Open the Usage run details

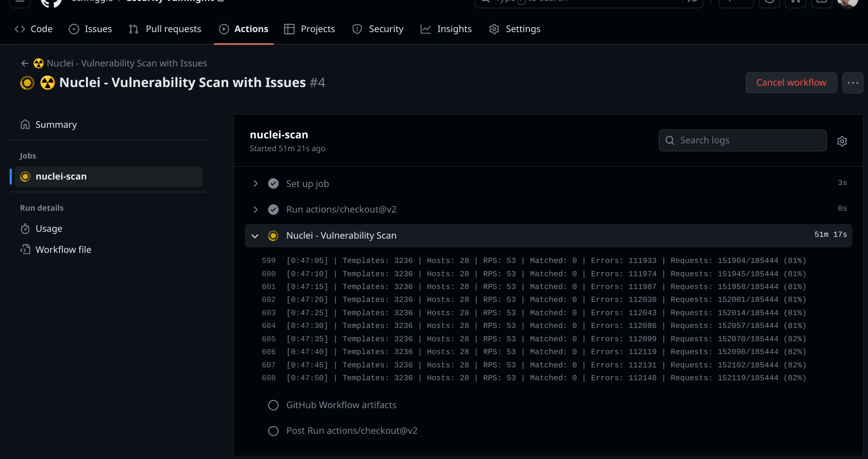[x=109, y=229]
